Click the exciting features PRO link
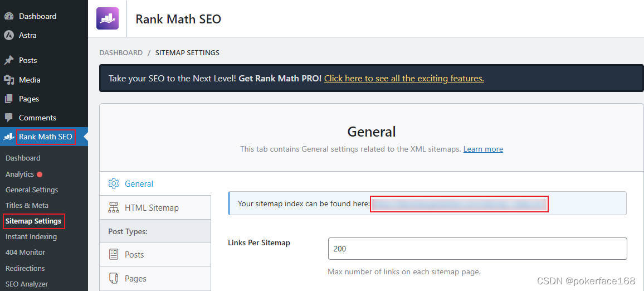 (404, 79)
